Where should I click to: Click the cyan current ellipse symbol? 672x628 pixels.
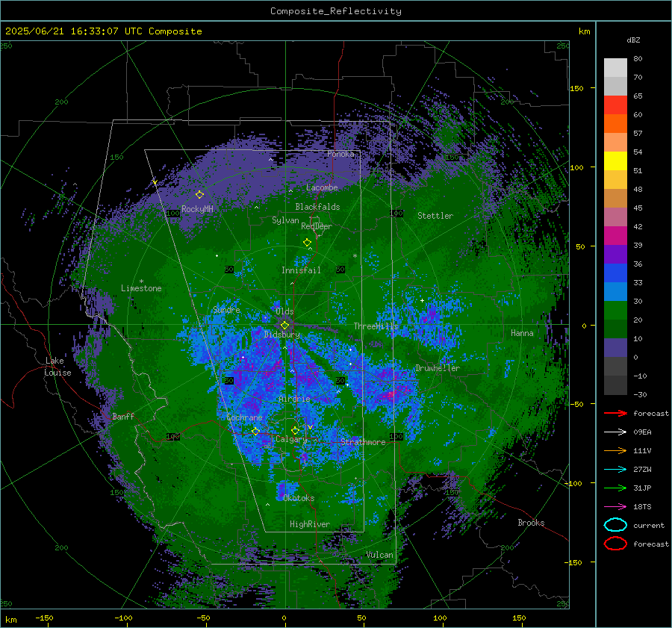615,525
